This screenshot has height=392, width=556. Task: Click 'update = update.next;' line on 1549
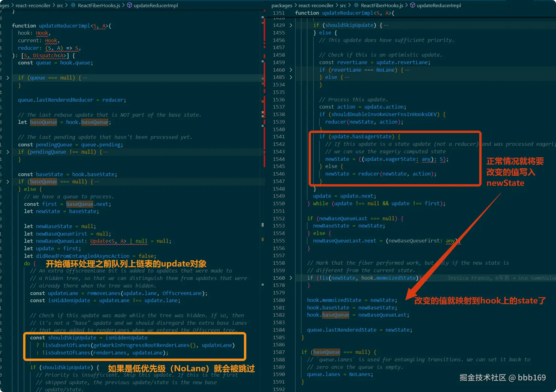coord(345,196)
